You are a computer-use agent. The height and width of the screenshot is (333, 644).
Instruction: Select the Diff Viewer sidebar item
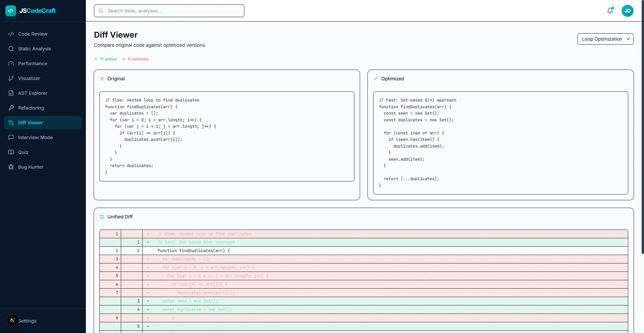coord(43,123)
